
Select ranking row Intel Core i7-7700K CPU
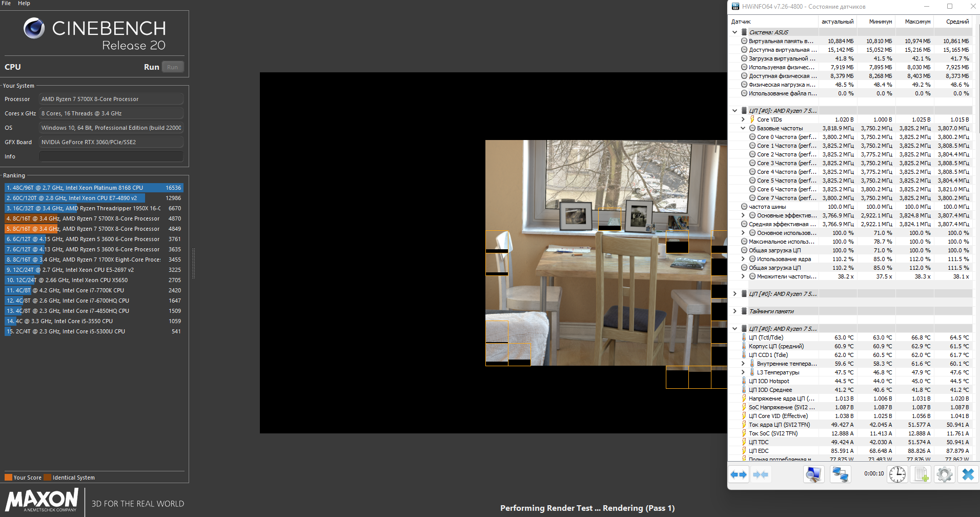pyautogui.click(x=94, y=290)
